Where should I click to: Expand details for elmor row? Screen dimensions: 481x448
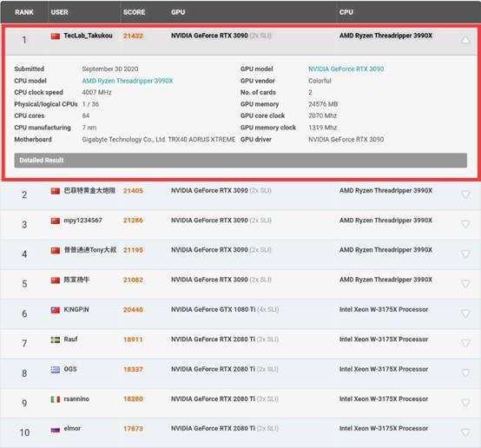click(x=465, y=432)
